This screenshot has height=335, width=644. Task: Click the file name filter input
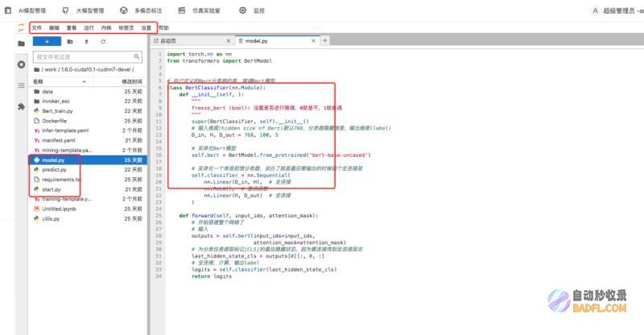tap(88, 56)
